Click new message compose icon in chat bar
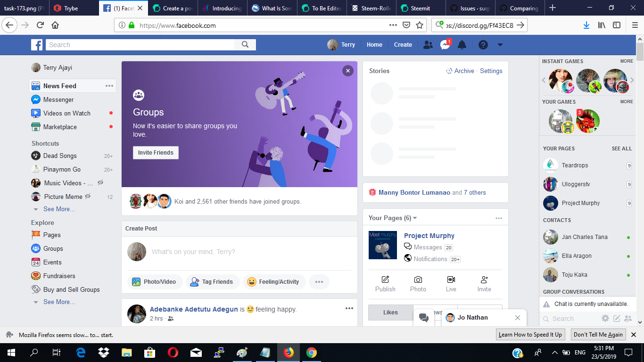The width and height of the screenshot is (644, 362). [x=617, y=319]
